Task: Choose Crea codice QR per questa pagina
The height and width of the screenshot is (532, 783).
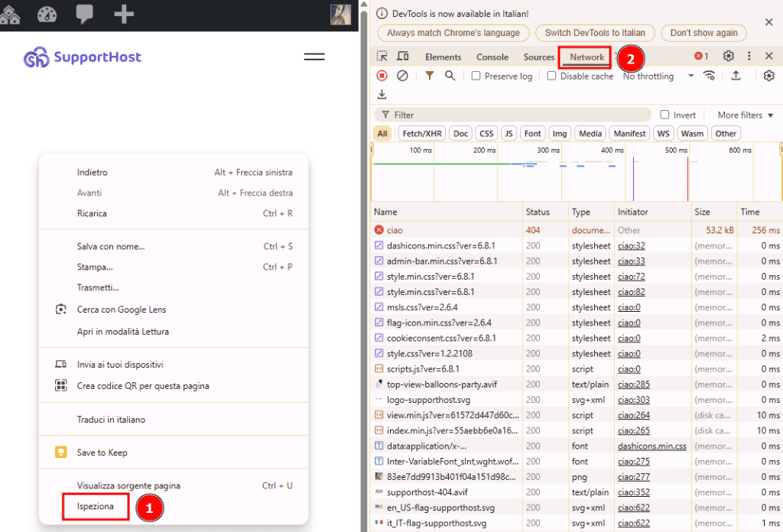Action: pyautogui.click(x=174, y=386)
